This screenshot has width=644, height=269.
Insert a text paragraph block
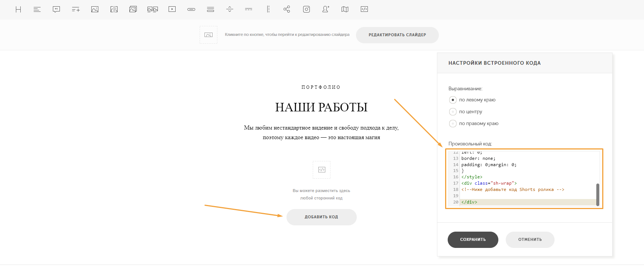37,9
